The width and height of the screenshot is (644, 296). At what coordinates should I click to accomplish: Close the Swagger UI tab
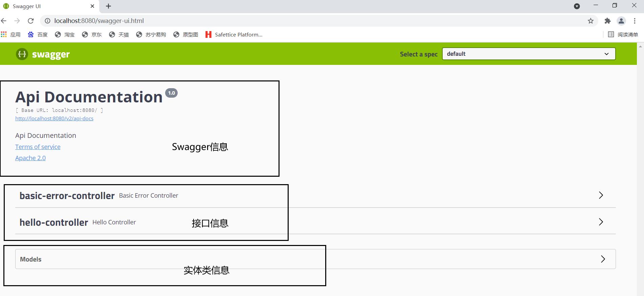pos(92,6)
